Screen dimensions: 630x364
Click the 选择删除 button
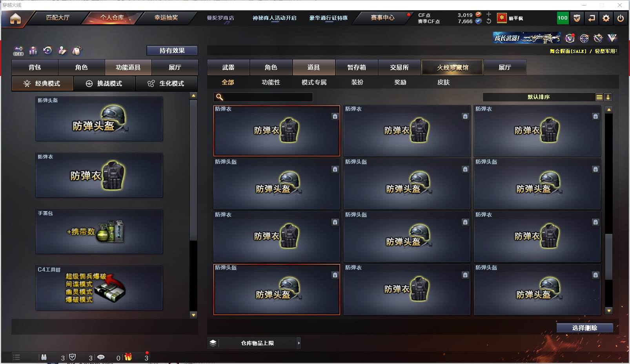coord(585,328)
